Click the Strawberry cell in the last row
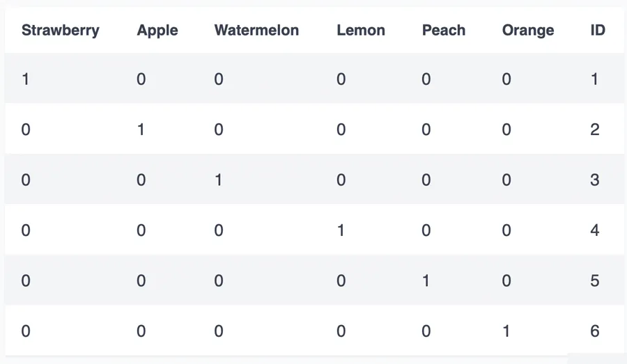 26,331
